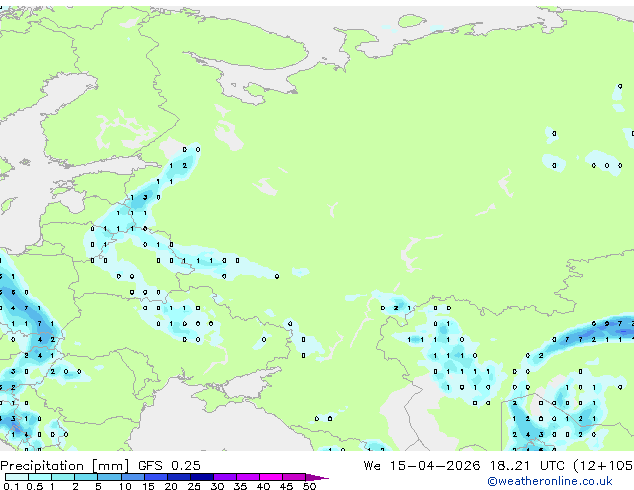Screen dimensions: 634x490
Task: Click the 45–50 mm legend swatch
Action: pos(294,477)
